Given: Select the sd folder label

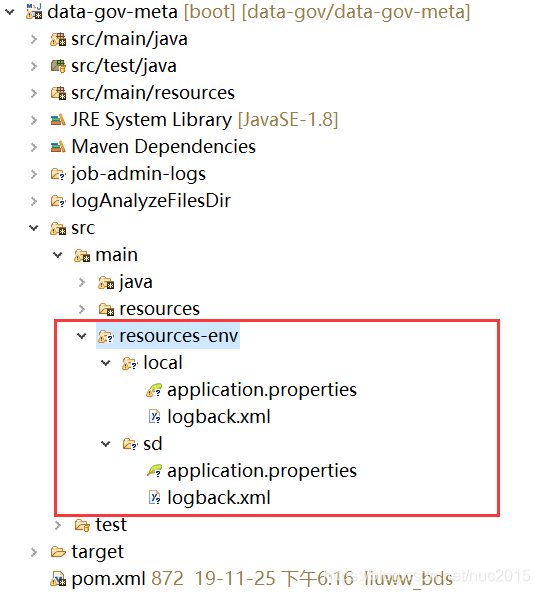Looking at the screenshot, I should pos(153,444).
